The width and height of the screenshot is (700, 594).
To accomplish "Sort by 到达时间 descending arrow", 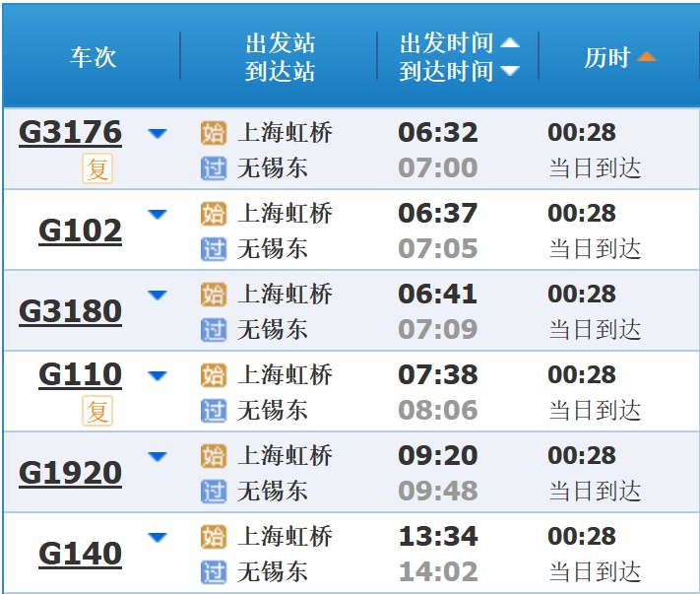I will coord(509,71).
